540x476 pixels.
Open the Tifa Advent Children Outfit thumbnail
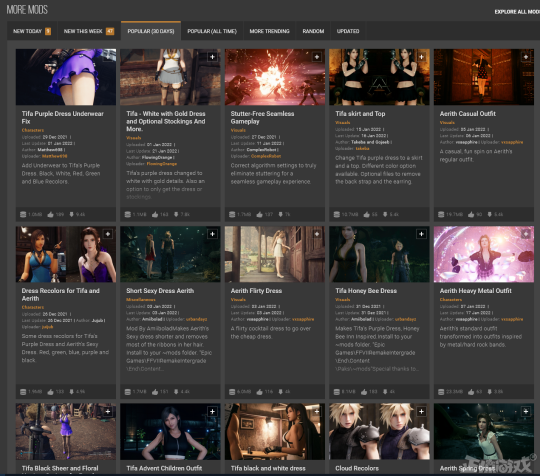tap(170, 432)
